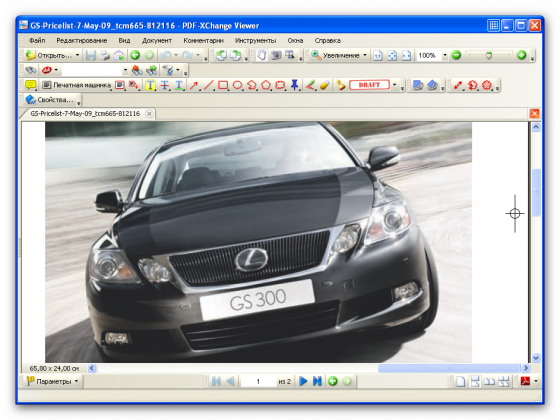
Task: Toggle facing pages layout icon
Action: pyautogui.click(x=489, y=381)
